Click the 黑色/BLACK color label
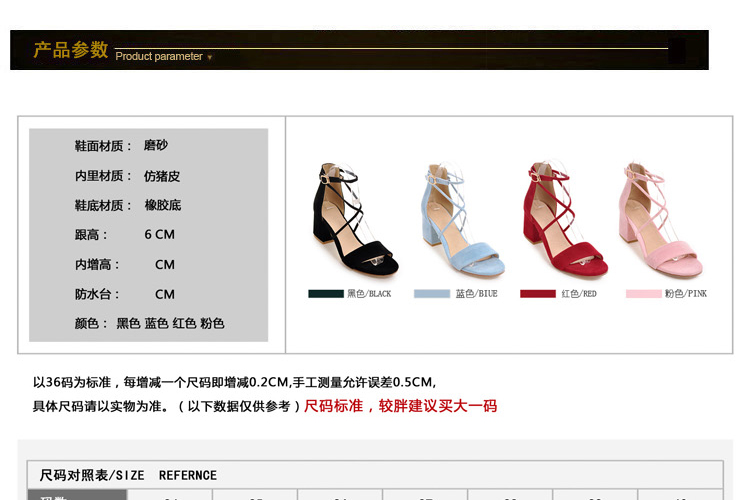The height and width of the screenshot is (500, 750). (369, 294)
